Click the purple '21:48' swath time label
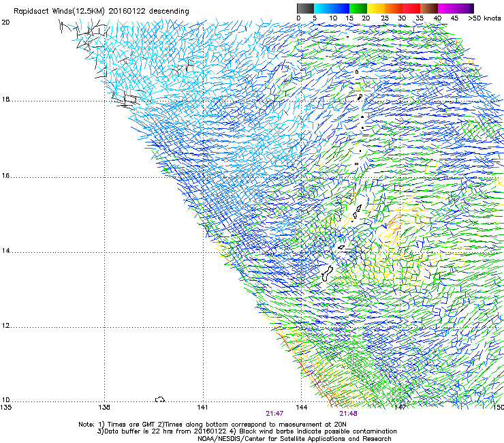Screen dimensions: 504x443 [348, 414]
